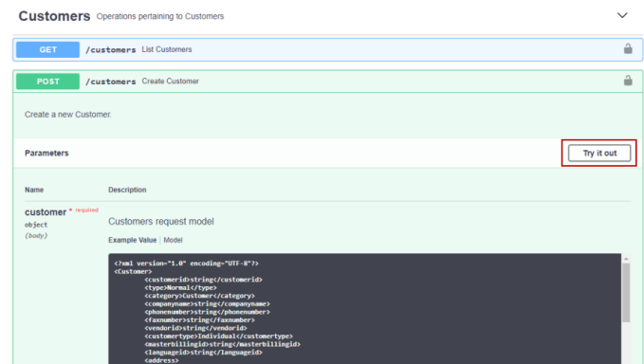Screen dimensions: 644x364
Task: Select the Example Value tab
Action: tap(132, 240)
